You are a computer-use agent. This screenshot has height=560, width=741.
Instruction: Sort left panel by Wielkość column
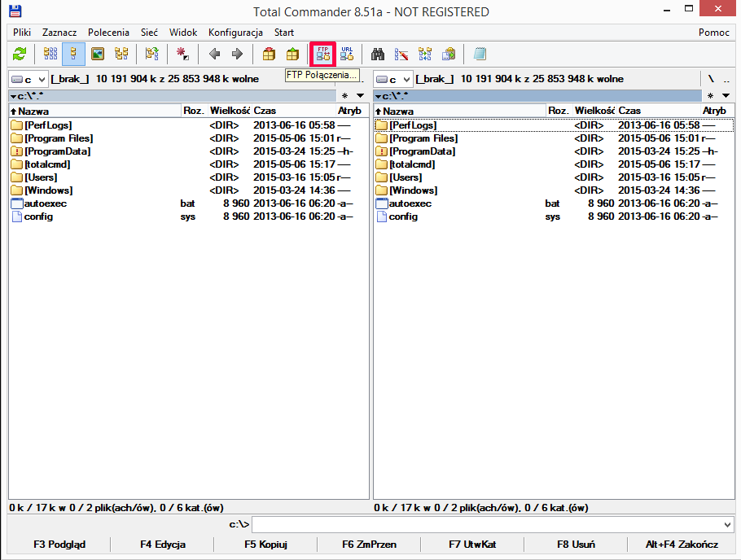click(230, 111)
